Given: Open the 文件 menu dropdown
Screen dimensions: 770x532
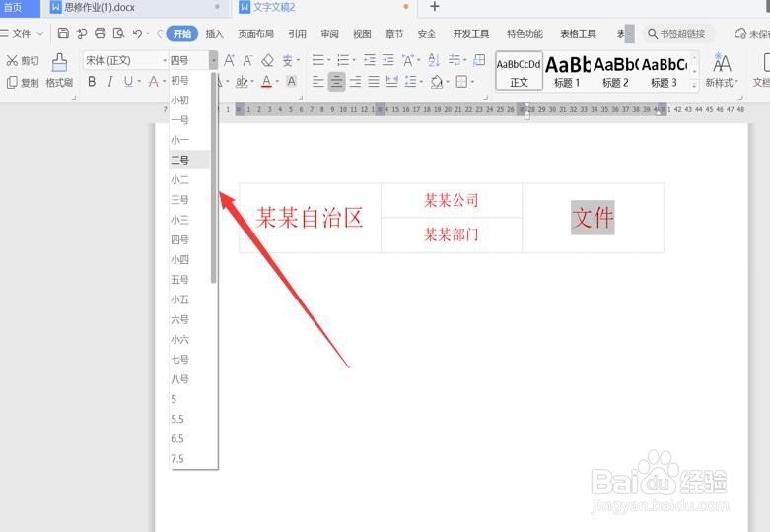Looking at the screenshot, I should coord(22,33).
